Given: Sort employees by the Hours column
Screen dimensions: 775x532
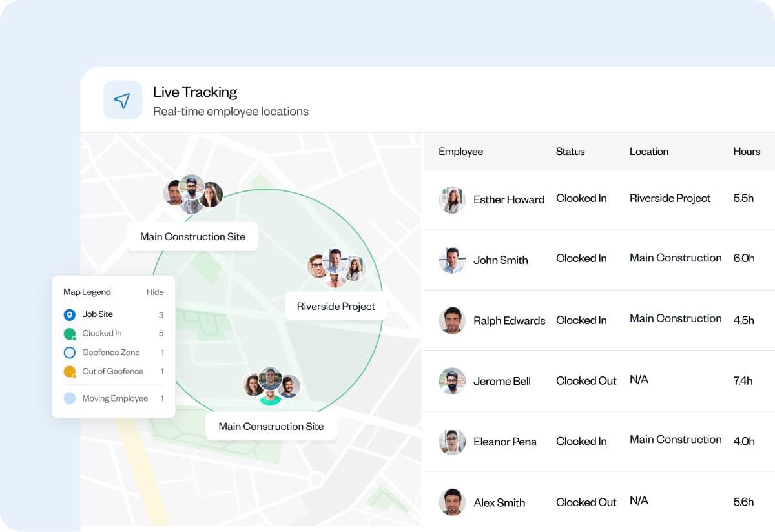Looking at the screenshot, I should (747, 151).
